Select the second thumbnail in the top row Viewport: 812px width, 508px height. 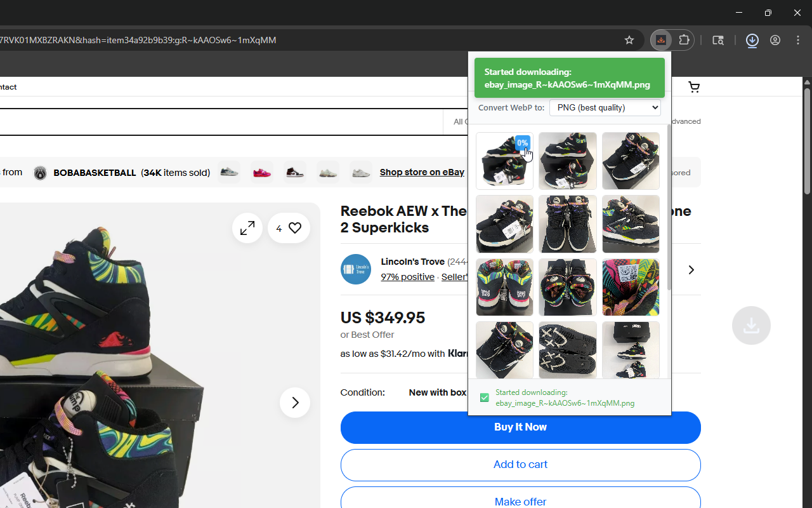coord(568,161)
